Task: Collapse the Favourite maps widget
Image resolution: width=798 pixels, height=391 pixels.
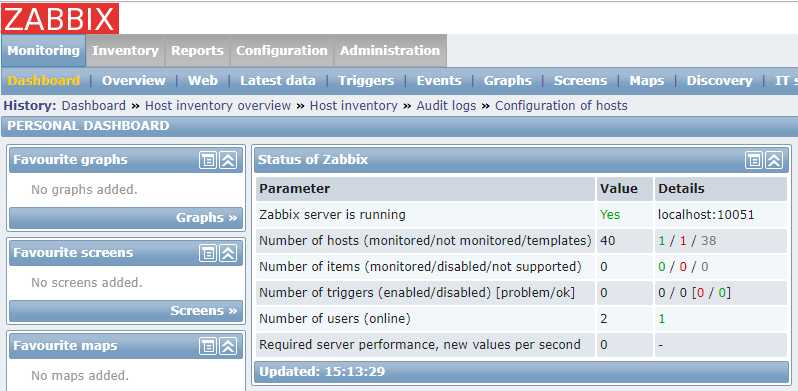Action: (228, 346)
